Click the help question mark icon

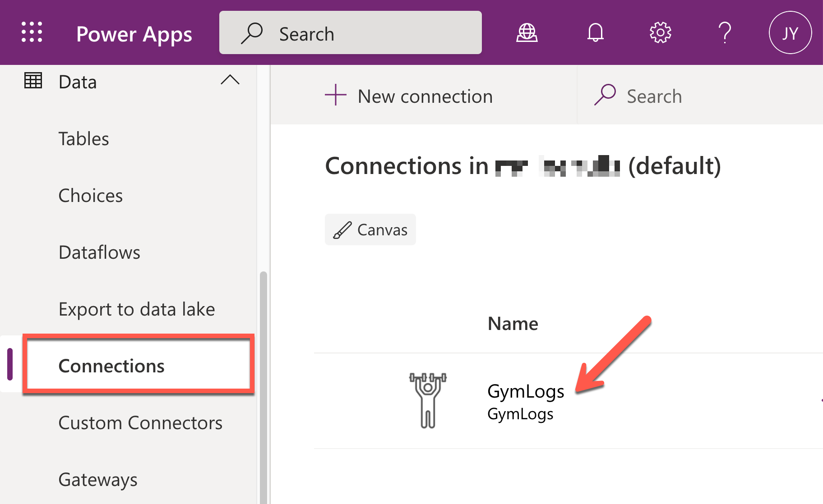coord(725,33)
